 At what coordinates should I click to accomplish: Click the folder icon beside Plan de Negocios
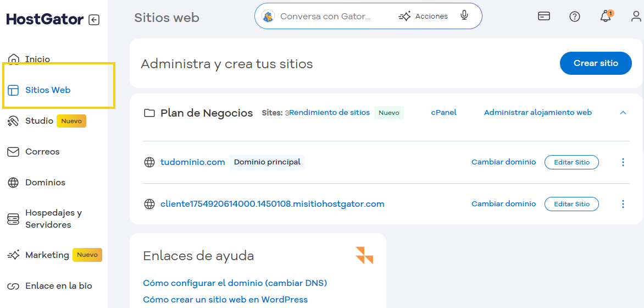click(149, 113)
